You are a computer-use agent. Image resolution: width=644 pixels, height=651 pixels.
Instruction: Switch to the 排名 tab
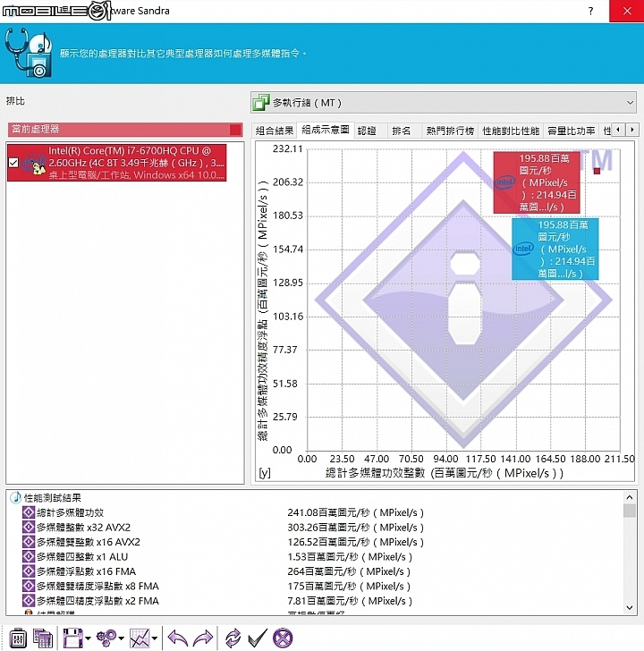[x=401, y=131]
